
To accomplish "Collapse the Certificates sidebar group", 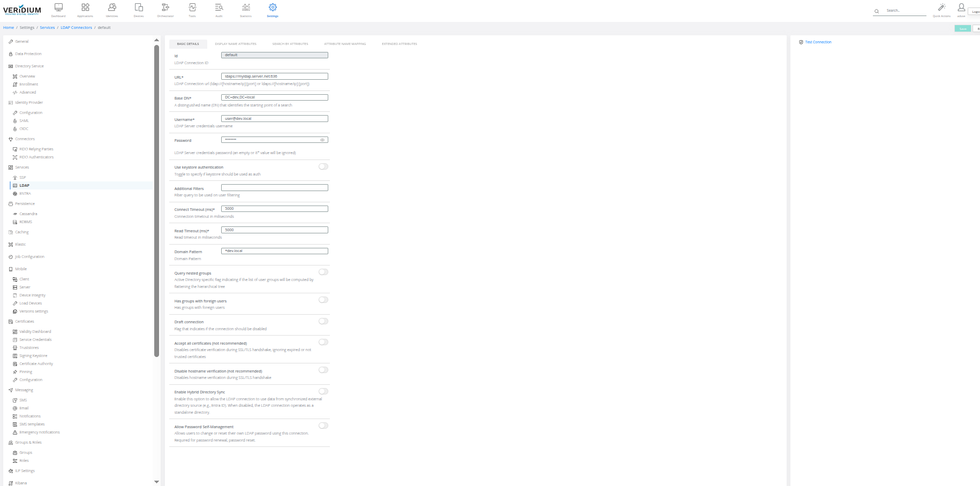I will tap(25, 322).
